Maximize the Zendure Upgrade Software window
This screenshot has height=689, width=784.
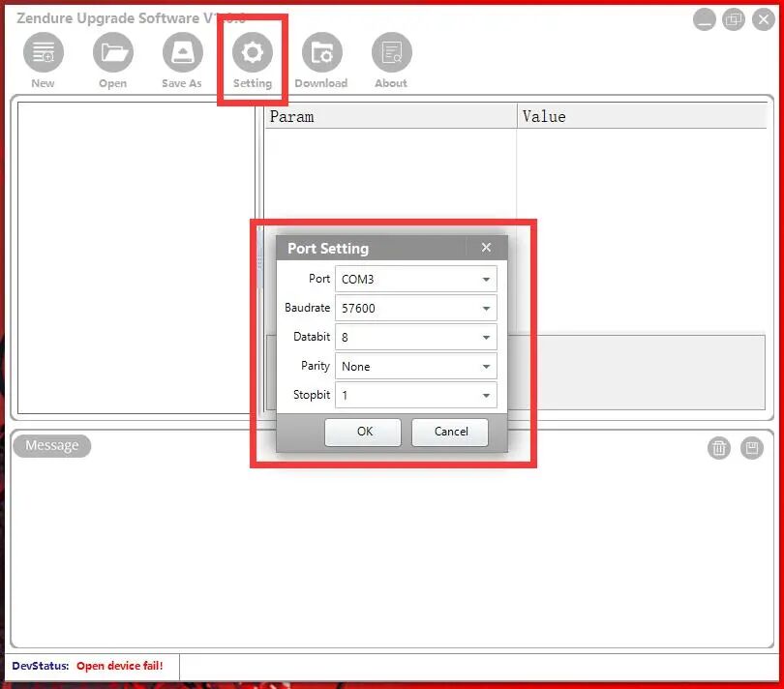[x=734, y=19]
